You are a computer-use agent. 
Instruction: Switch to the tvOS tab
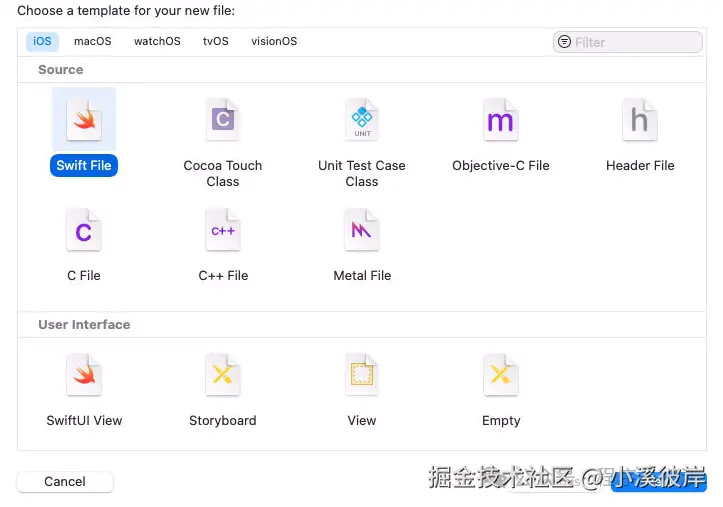coord(216,41)
